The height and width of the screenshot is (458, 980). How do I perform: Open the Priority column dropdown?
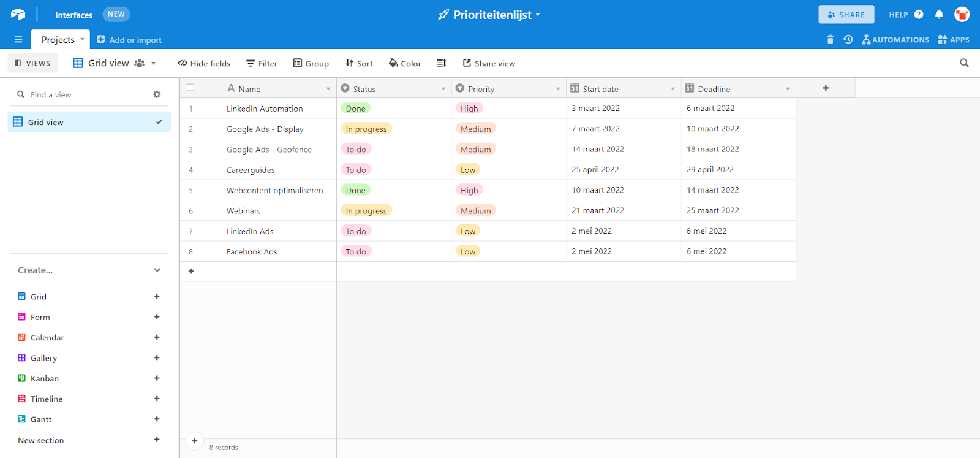[x=558, y=89]
